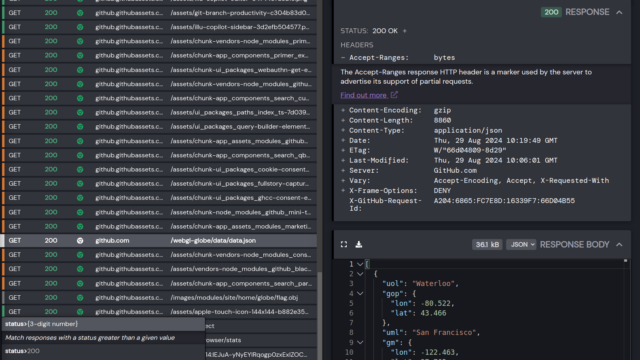Open external link icon beside Find out more
Screen dimensions: 640x360
click(x=394, y=95)
